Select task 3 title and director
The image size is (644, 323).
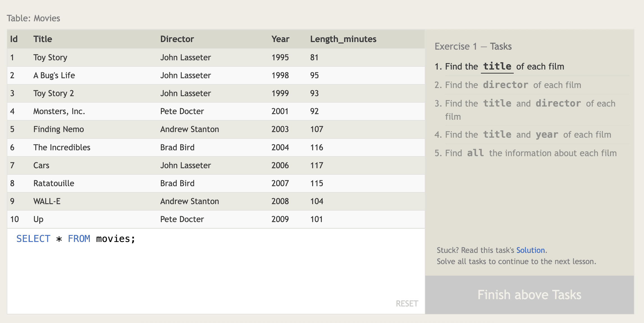[524, 104]
